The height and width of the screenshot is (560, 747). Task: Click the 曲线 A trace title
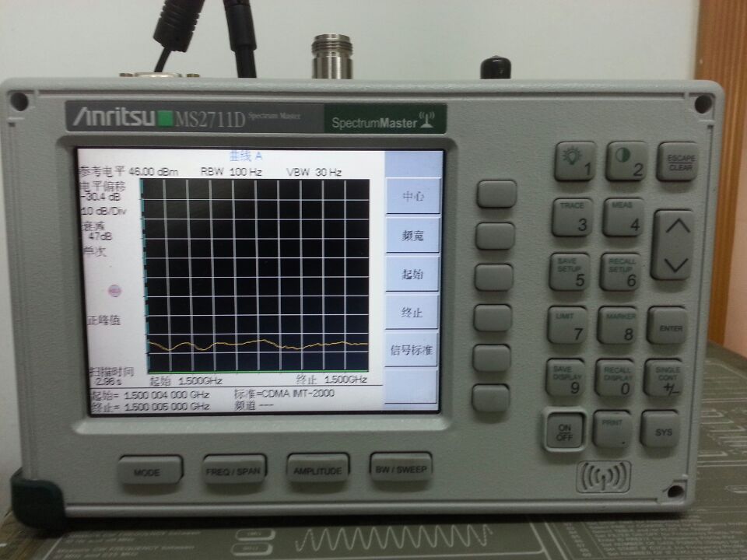coord(246,156)
